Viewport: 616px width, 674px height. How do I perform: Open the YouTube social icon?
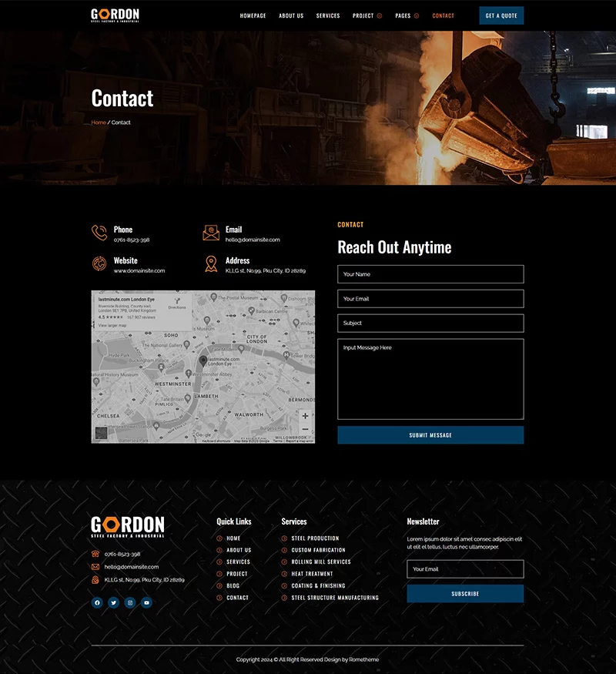(146, 602)
